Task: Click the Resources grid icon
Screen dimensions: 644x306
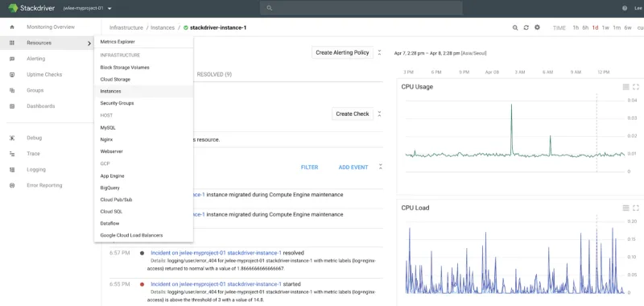Action: click(x=12, y=43)
